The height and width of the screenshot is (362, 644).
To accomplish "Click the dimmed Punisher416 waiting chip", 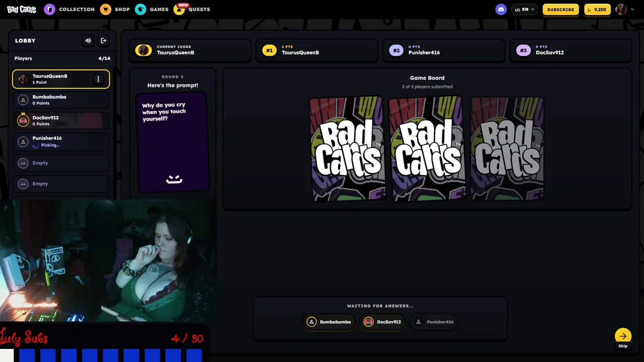I will click(435, 322).
